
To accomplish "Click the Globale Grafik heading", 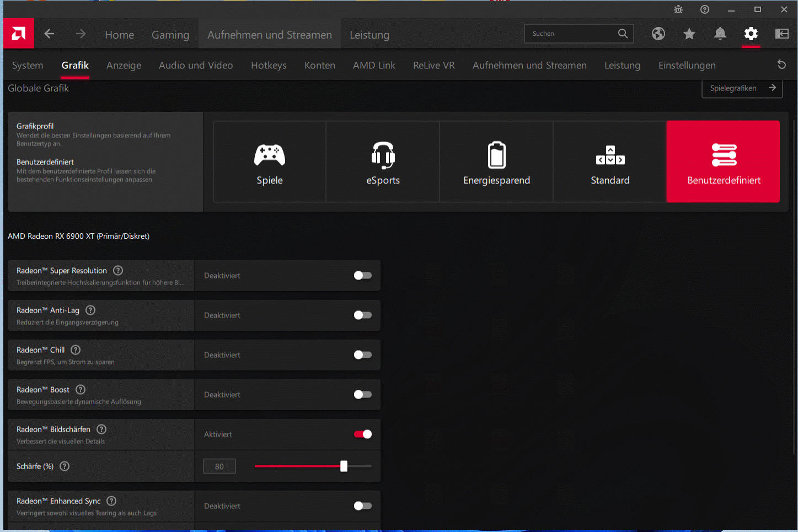I will [x=38, y=88].
